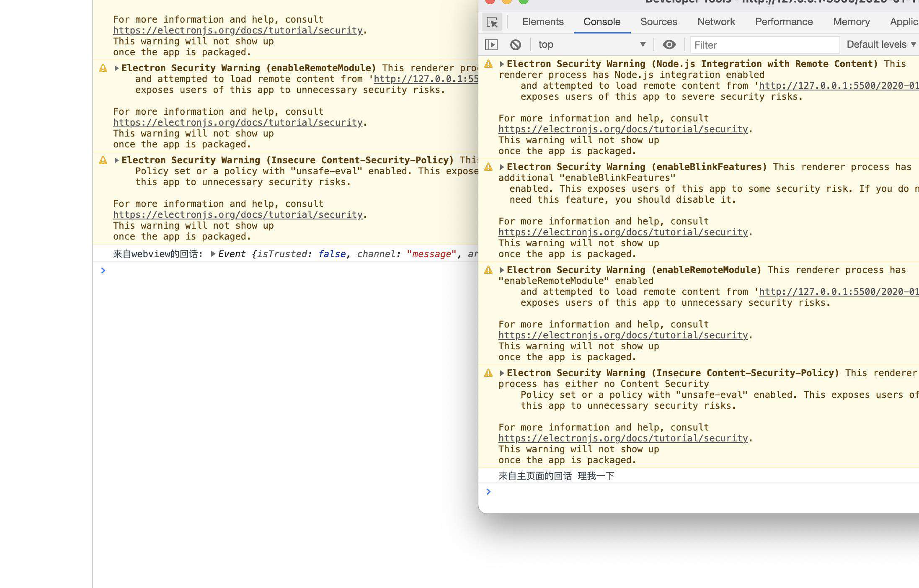This screenshot has width=919, height=588.
Task: Click warning icon of enableBlinkFeatures message
Action: pyautogui.click(x=488, y=167)
